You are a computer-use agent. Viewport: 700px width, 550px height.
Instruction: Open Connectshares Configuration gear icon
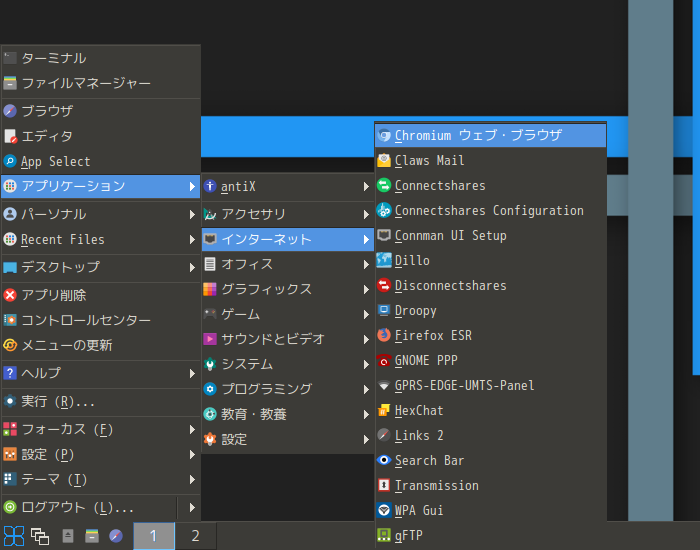click(384, 210)
